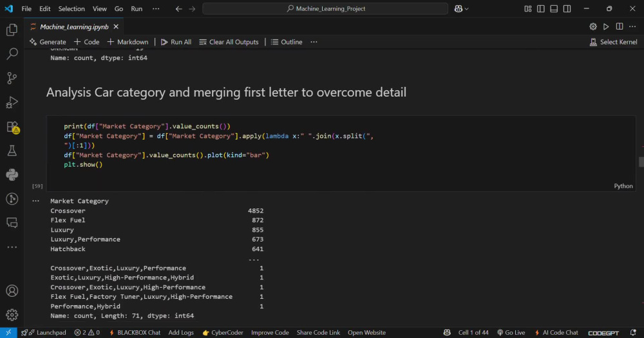This screenshot has width=644, height=338.
Task: Open the Search view in activity bar
Action: click(x=12, y=53)
